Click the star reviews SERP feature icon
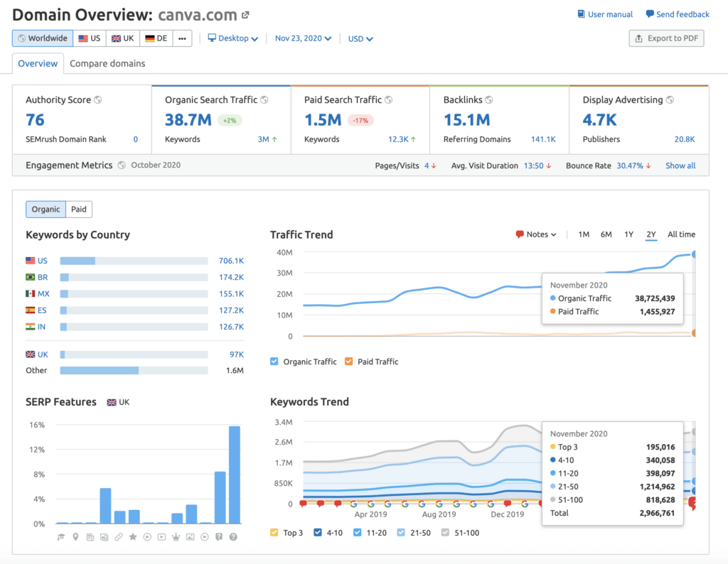 coord(133,537)
